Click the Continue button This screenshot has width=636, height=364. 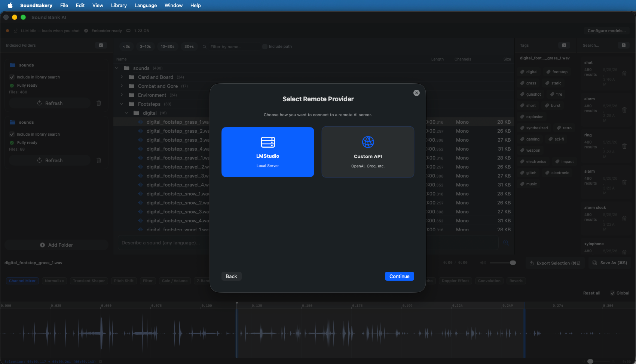[x=399, y=276]
